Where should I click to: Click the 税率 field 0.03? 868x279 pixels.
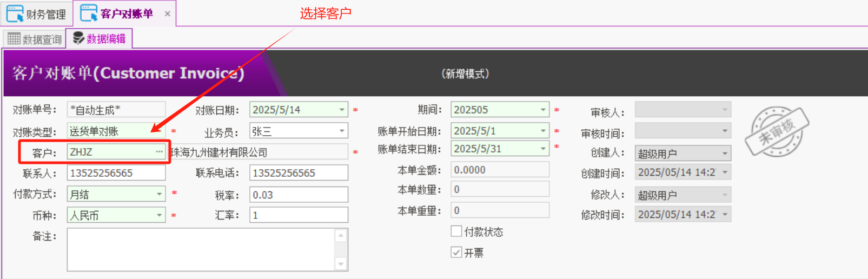click(299, 195)
